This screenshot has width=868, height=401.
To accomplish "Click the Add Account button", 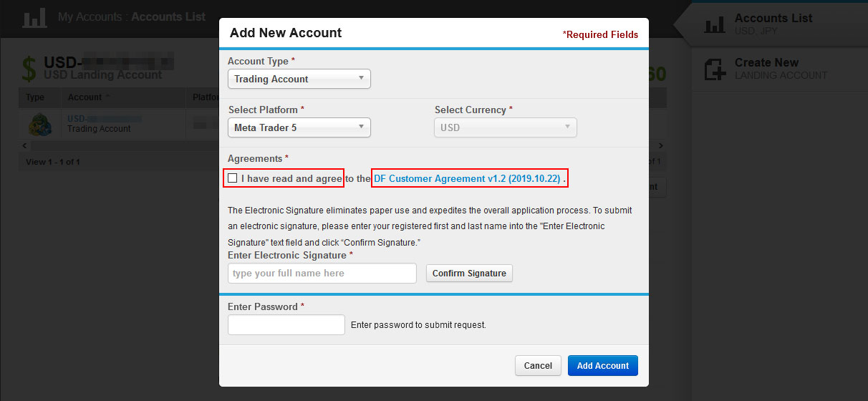I will 603,365.
